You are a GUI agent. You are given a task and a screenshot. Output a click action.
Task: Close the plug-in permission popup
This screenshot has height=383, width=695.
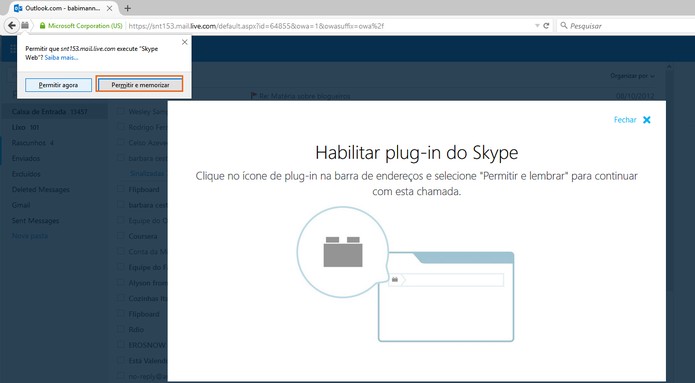184,42
